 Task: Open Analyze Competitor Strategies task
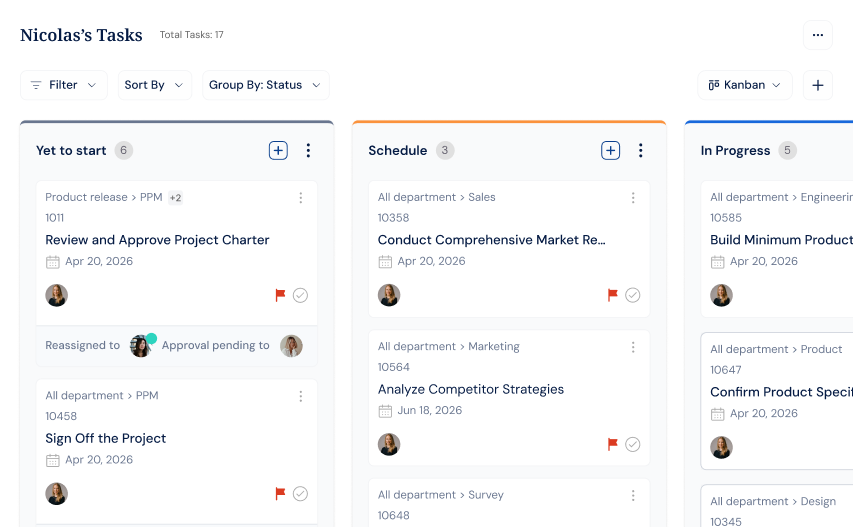471,389
